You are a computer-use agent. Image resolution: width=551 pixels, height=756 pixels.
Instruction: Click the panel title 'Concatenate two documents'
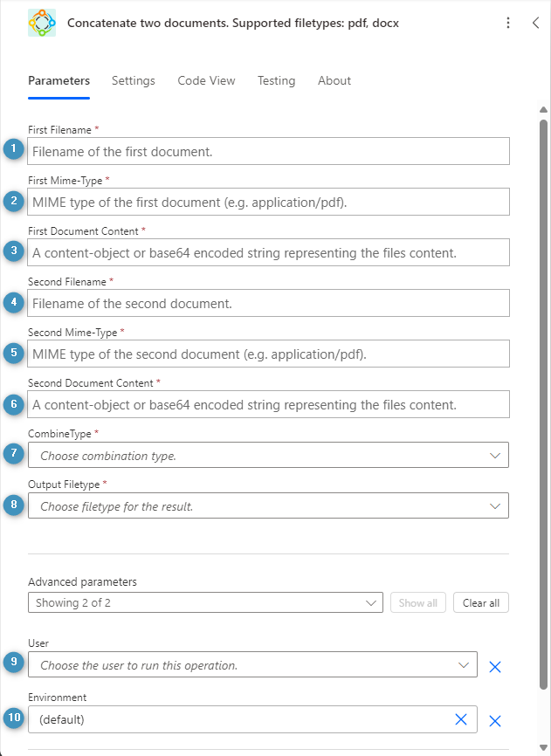233,24
